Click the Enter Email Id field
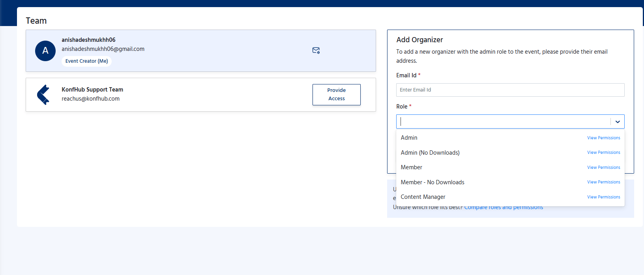 (x=510, y=90)
